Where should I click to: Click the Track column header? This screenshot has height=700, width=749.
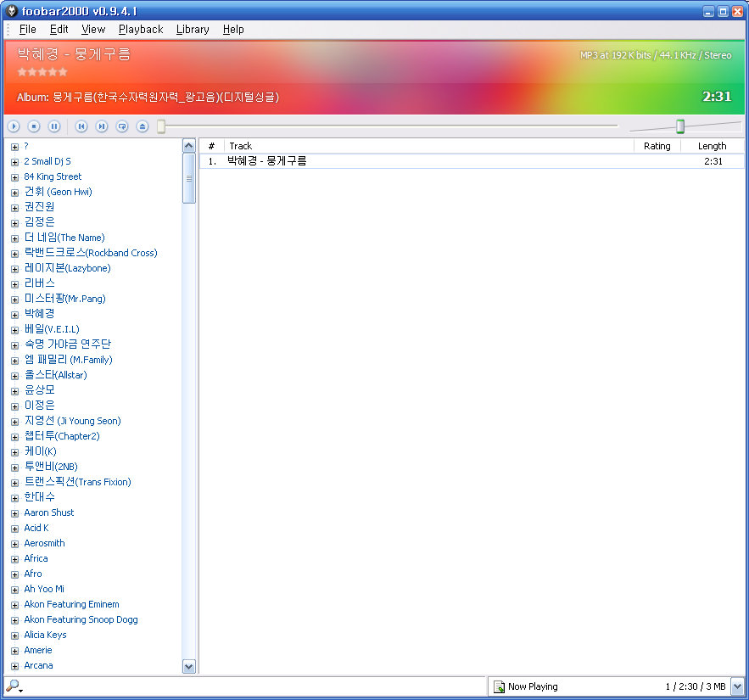(x=428, y=146)
